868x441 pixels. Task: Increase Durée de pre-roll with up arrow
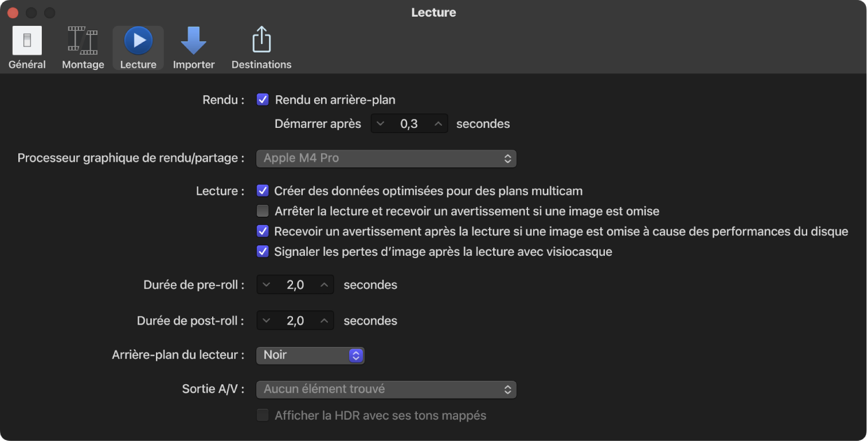(324, 284)
